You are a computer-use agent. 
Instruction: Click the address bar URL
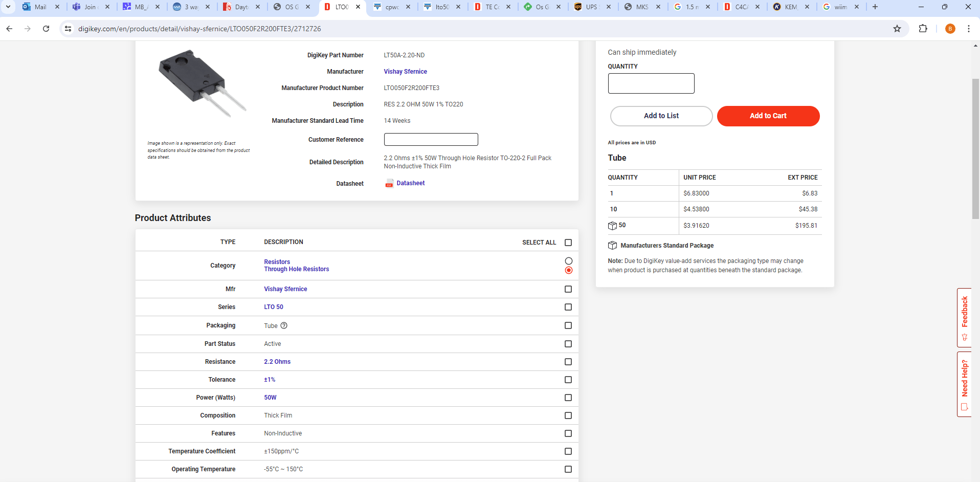[x=199, y=29]
